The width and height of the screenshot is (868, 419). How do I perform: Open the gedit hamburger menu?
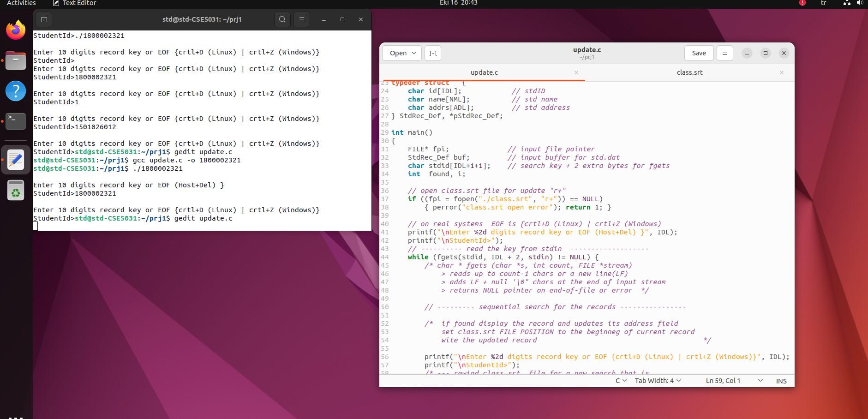[724, 53]
